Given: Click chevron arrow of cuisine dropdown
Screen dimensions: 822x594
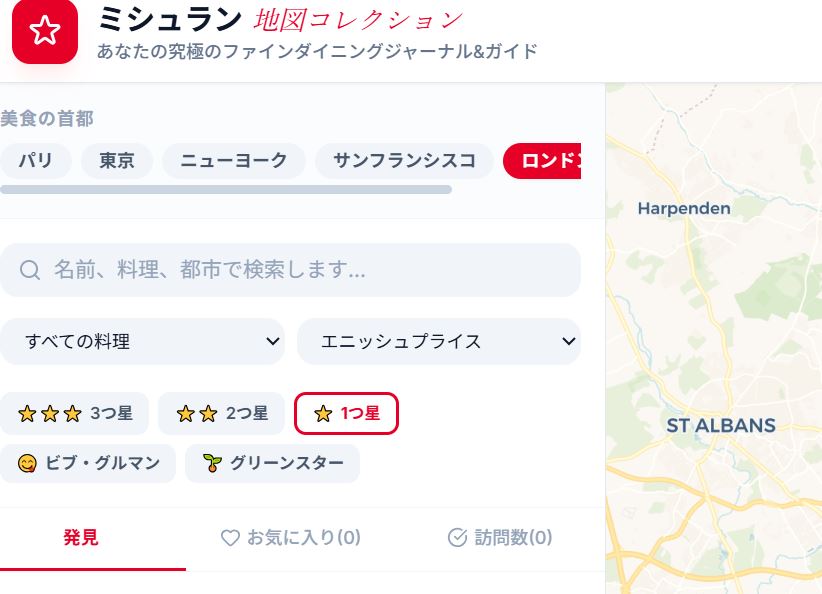Looking at the screenshot, I should coord(273,341).
